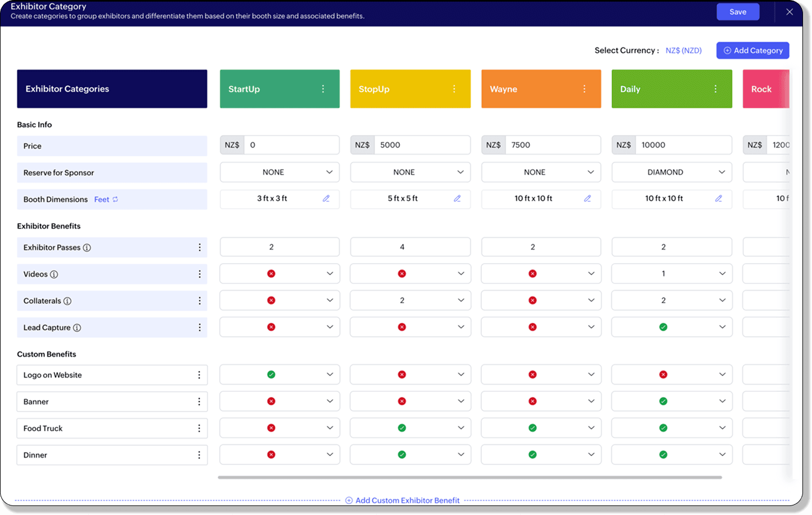The width and height of the screenshot is (812, 515).
Task: Show info tooltip icon for Lead Capture
Action: (77, 328)
